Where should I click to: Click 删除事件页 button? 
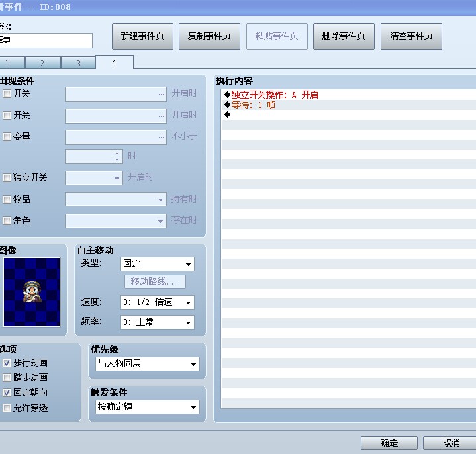coord(344,36)
